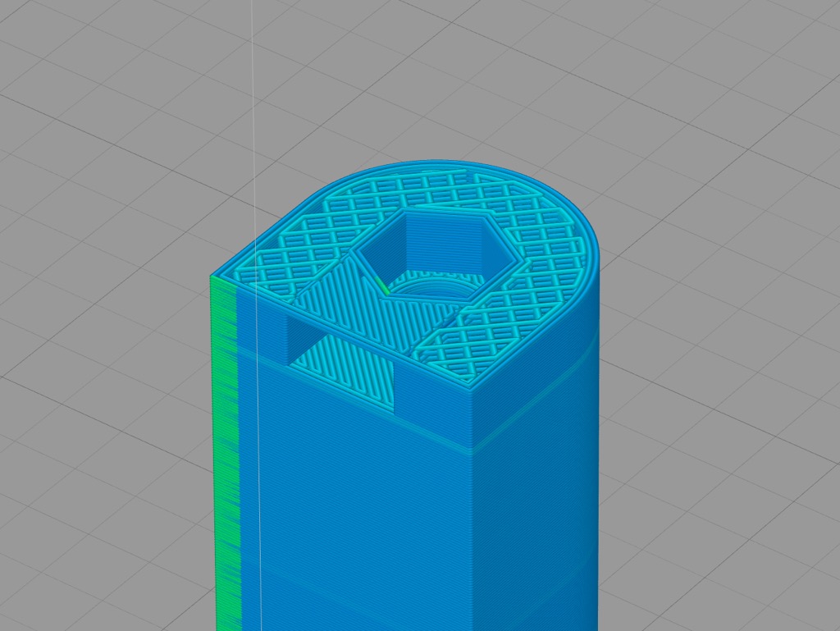Click build plate grid right of the model
The width and height of the screenshot is (840, 631).
coord(722,328)
